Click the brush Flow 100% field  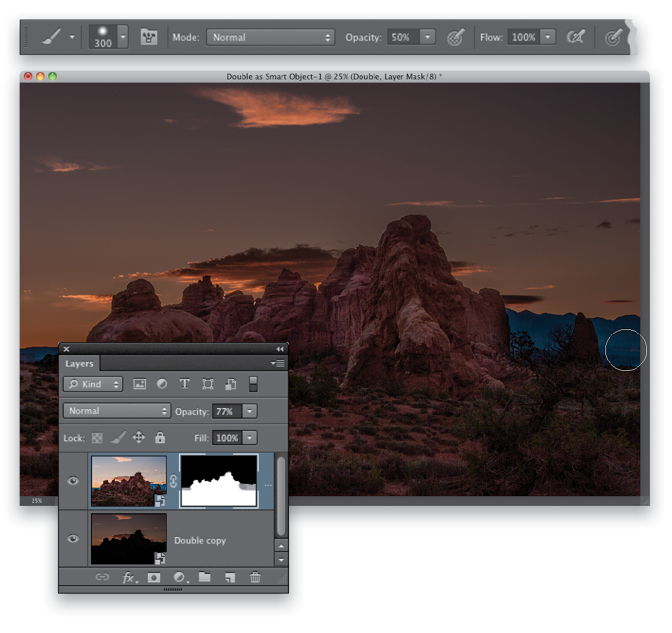(x=524, y=37)
